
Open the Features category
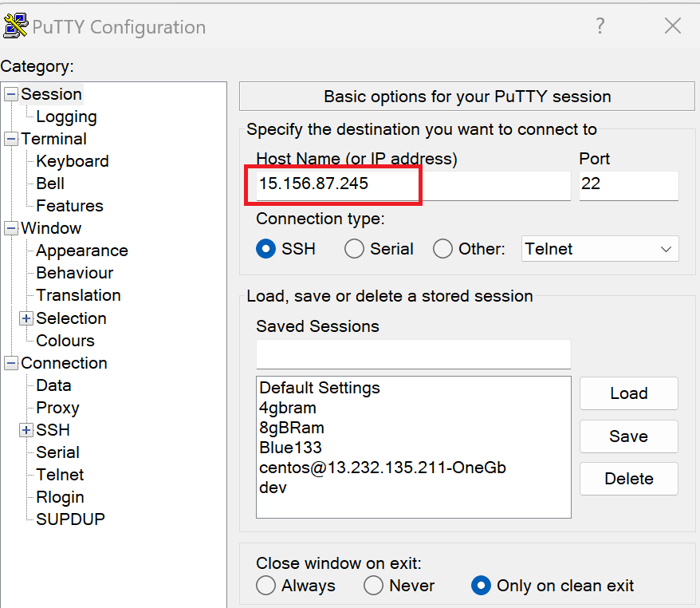point(69,206)
